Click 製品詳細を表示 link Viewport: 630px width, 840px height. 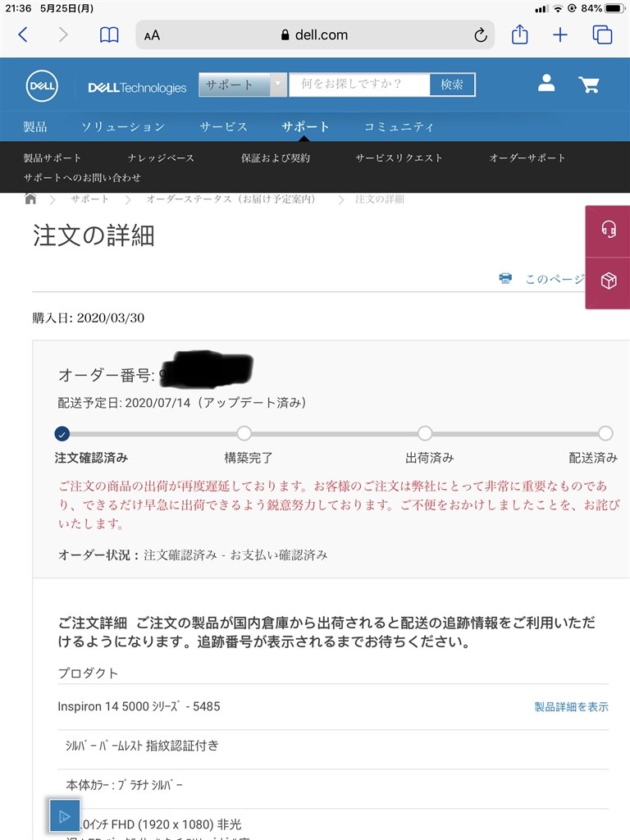(x=571, y=706)
